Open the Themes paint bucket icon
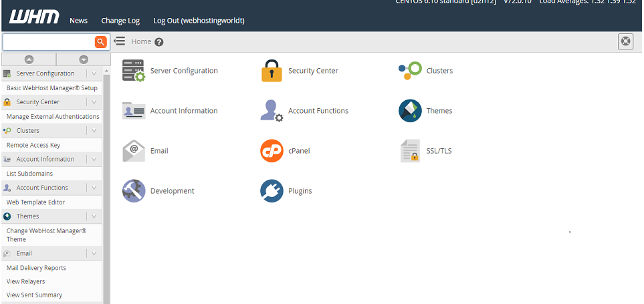Viewport: 644px width, 304px height. pos(409,111)
